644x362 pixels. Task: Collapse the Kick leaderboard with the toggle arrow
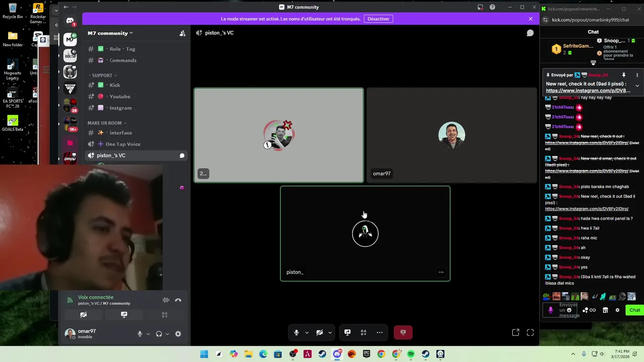click(x=593, y=63)
